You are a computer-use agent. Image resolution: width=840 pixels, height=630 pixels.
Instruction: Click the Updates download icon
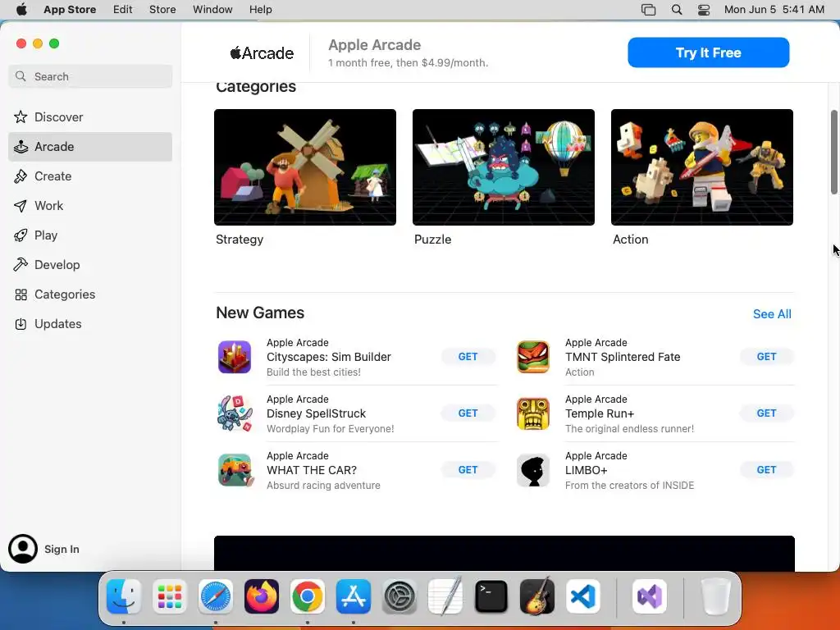point(21,324)
